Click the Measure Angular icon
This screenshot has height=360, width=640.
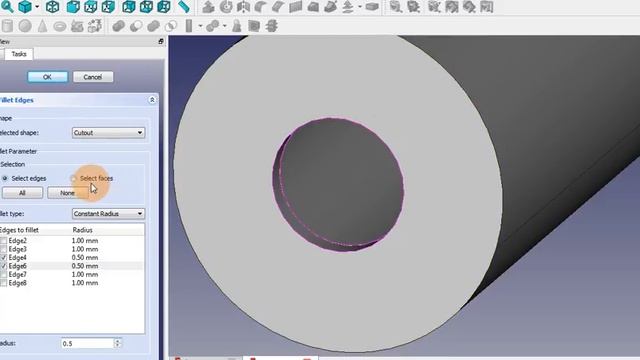click(413, 7)
